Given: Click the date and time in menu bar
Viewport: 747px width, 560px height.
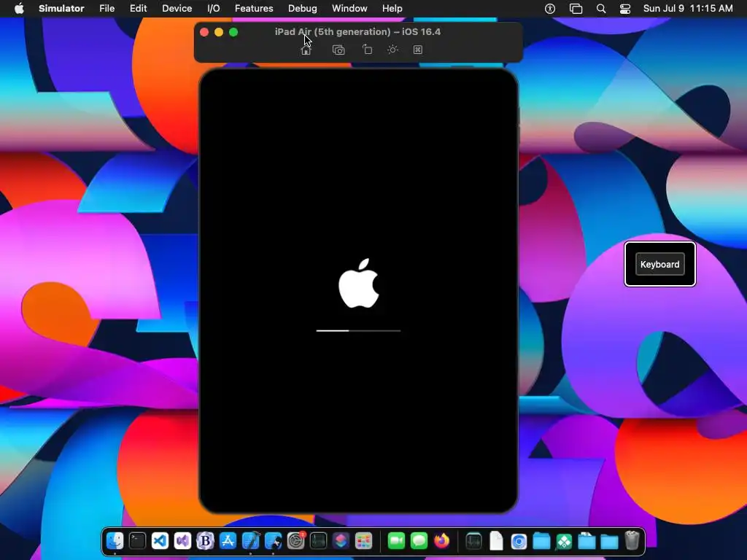Looking at the screenshot, I should [x=688, y=9].
